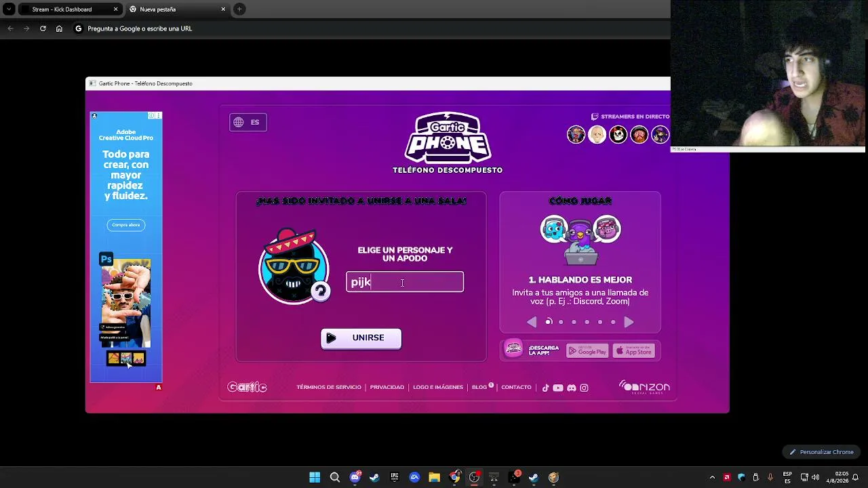Open Windows Search from the taskbar

coord(335,477)
